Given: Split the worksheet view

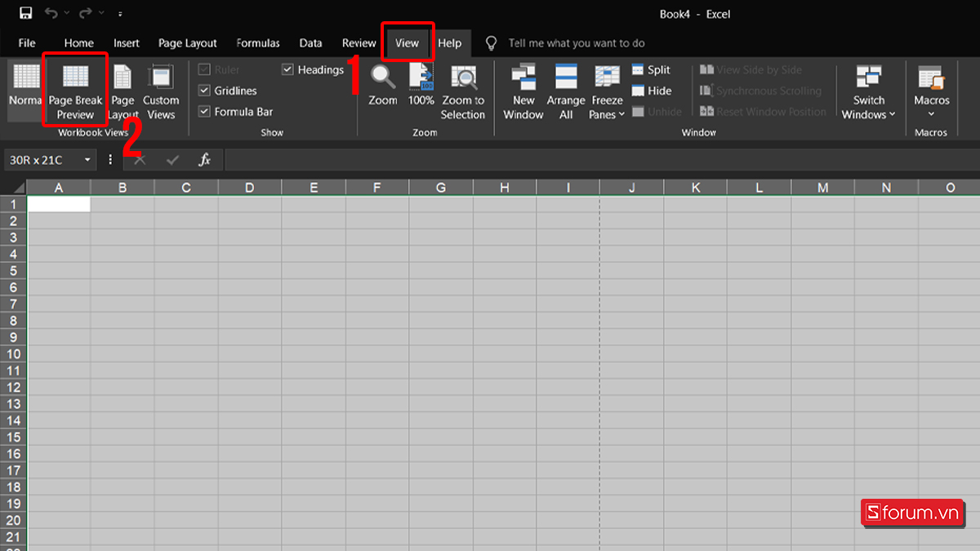Looking at the screenshot, I should pos(653,69).
